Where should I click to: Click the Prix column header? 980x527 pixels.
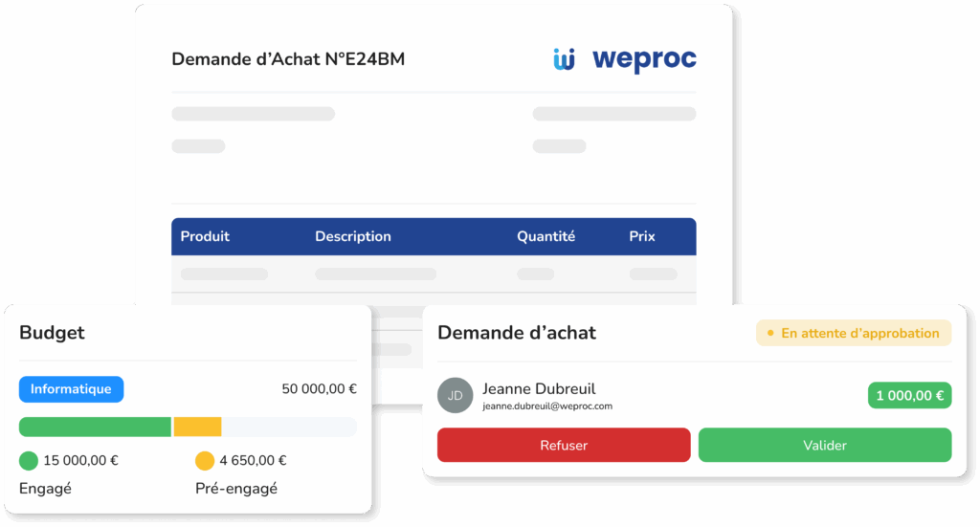(x=642, y=236)
